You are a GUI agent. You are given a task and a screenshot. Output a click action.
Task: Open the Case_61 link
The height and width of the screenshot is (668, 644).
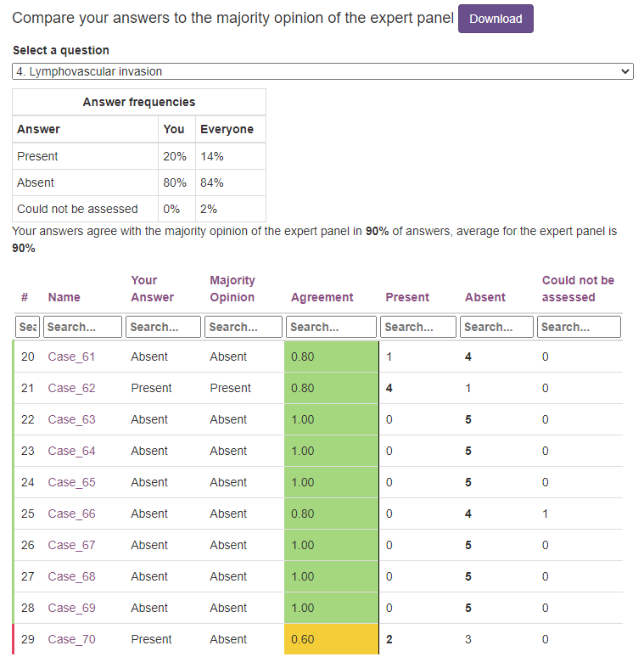point(71,356)
